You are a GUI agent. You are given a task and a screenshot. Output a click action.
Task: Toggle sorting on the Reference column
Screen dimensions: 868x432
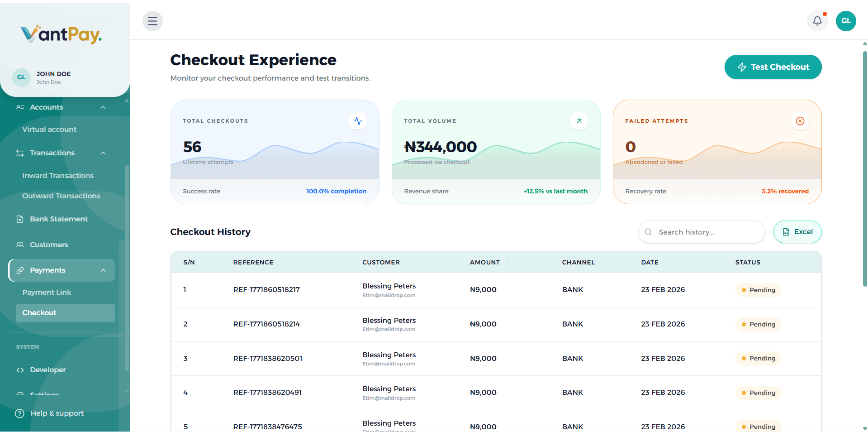(x=281, y=262)
